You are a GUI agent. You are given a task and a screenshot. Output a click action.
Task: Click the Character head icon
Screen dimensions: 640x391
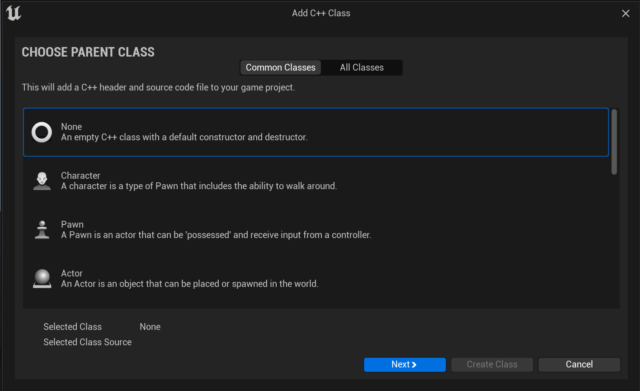point(42,181)
